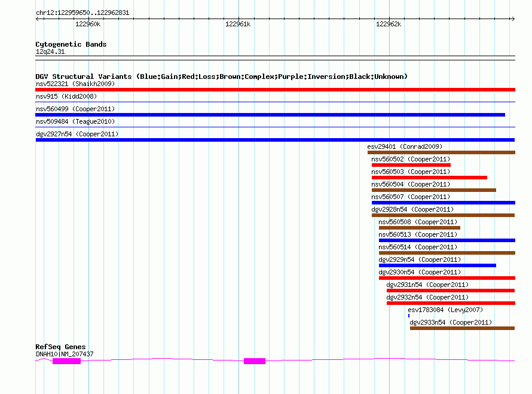Select the nsv509484 (Teague2010) label
The height and width of the screenshot is (394, 532).
[x=75, y=121]
